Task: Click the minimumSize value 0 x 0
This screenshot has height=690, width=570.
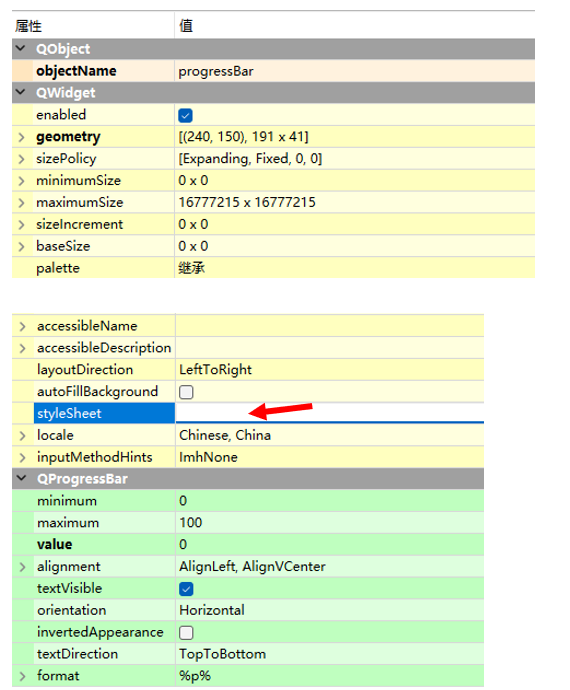Action: click(x=193, y=180)
